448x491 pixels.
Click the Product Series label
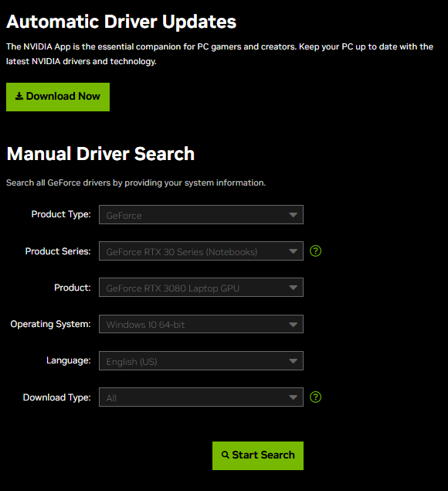(58, 251)
